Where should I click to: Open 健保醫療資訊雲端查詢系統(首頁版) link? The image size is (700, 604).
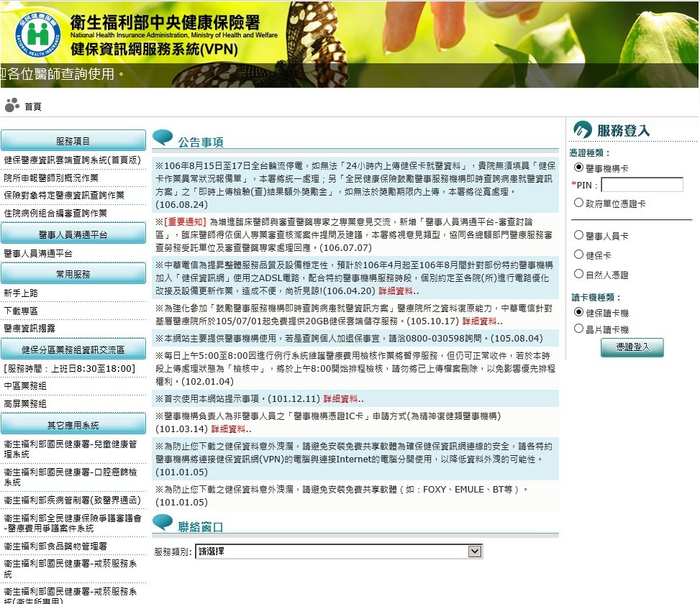pos(73,160)
